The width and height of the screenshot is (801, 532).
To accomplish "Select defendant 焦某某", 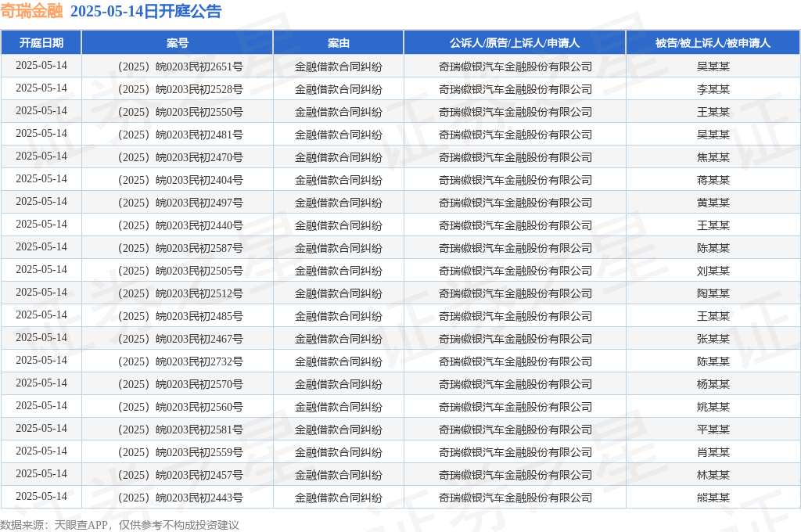I will (x=713, y=157).
